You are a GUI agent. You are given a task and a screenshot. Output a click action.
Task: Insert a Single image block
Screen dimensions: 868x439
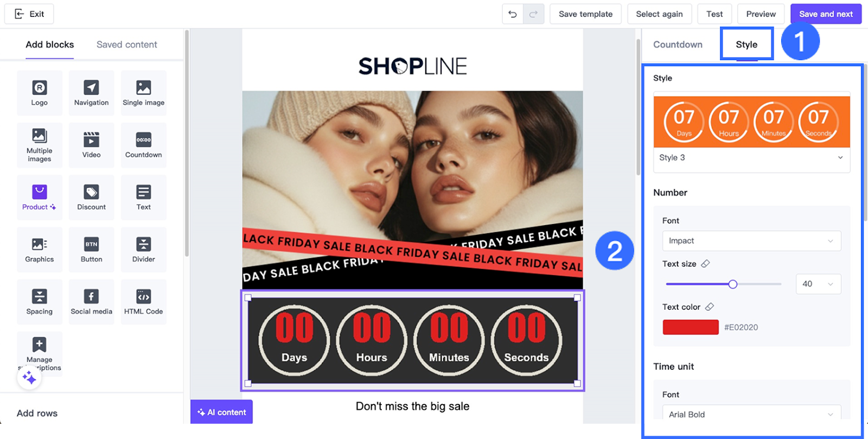click(143, 93)
